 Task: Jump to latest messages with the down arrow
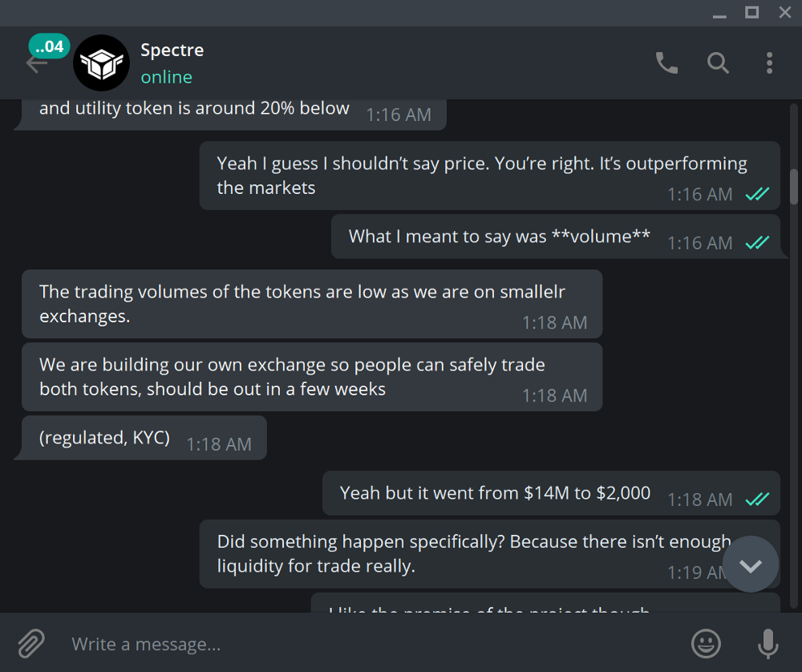pyautogui.click(x=751, y=565)
